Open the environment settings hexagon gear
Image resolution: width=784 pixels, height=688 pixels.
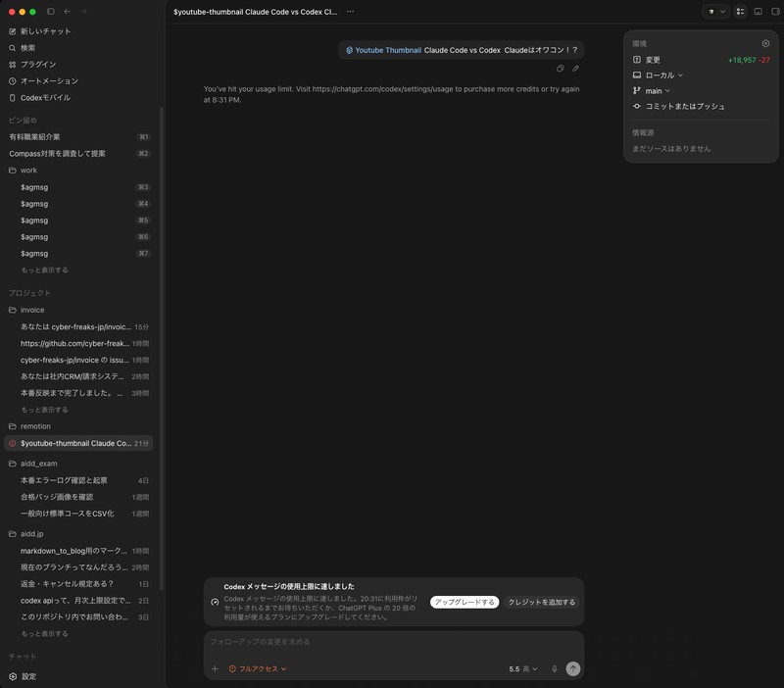[765, 43]
